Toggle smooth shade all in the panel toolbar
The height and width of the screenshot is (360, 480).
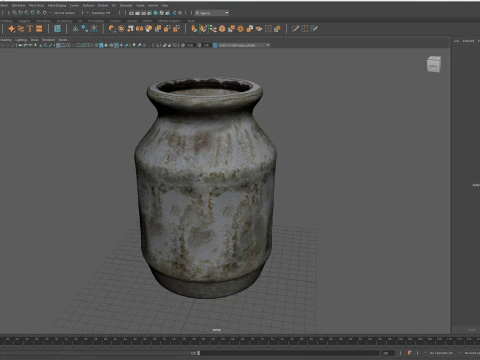point(101,45)
